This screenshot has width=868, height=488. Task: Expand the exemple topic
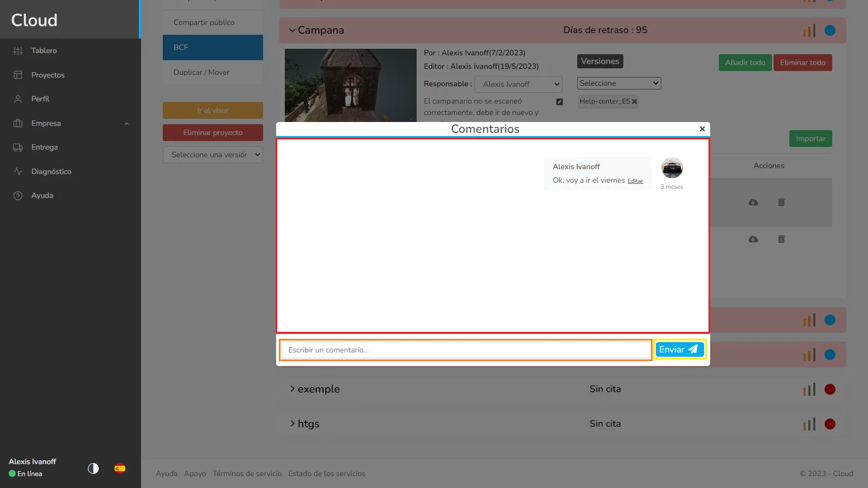pyautogui.click(x=292, y=389)
